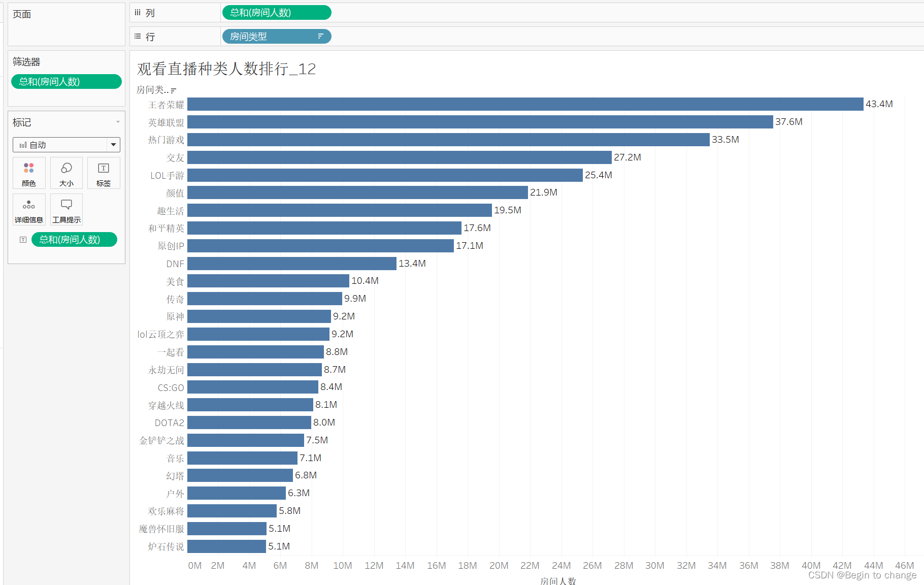Open the mark type 自动 dropdown
924x585 pixels.
click(67, 145)
